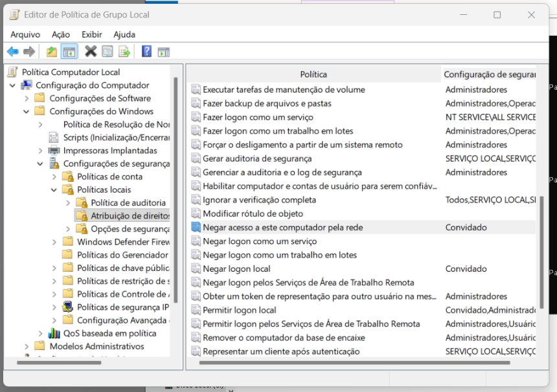The image size is (557, 392).
Task: Open Properties using the toolbar icon
Action: tap(108, 52)
